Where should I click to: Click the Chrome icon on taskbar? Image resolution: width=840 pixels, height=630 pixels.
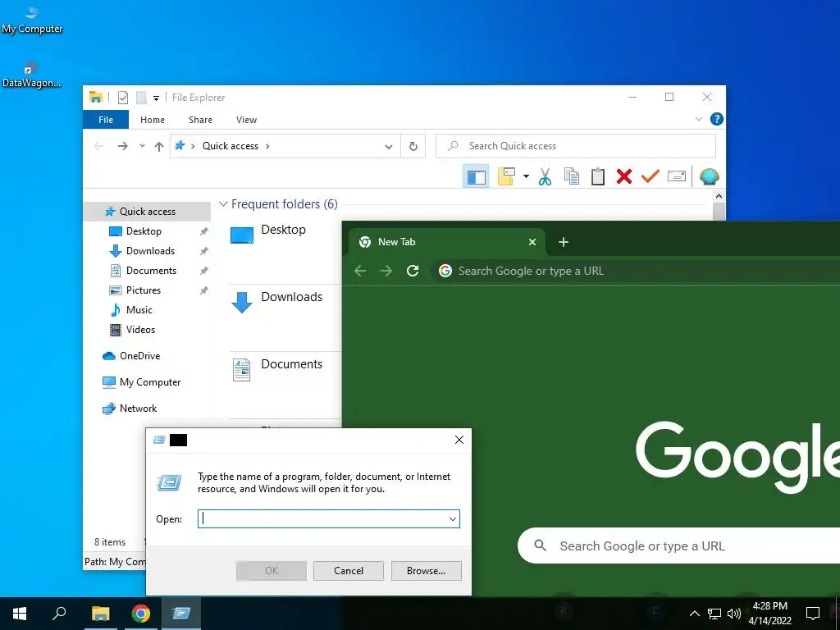click(x=141, y=614)
